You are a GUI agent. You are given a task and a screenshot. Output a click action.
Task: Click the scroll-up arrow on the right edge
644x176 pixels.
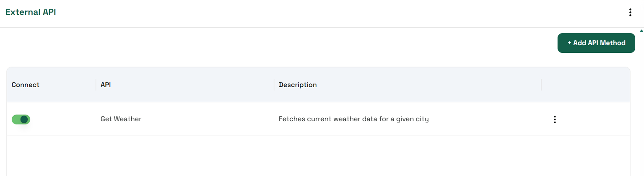(641, 31)
